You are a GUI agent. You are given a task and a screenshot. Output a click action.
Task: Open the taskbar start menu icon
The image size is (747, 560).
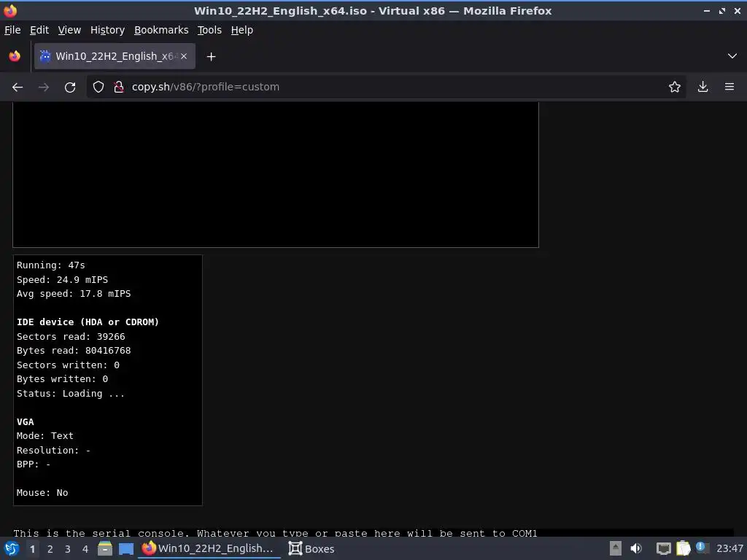(12, 548)
